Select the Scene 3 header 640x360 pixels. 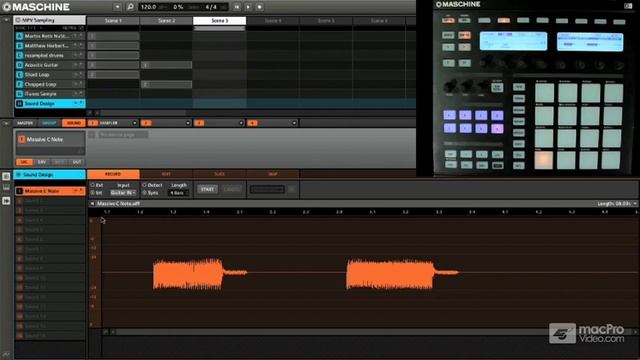coord(220,20)
